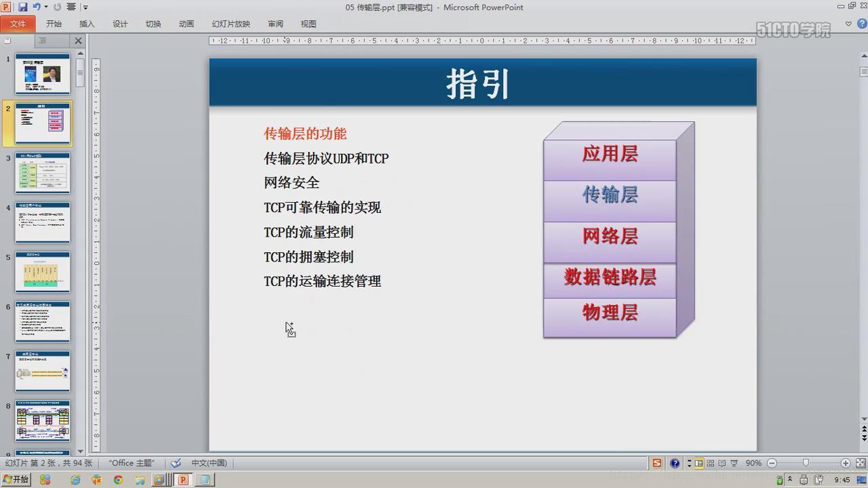Click the PowerPoint application icon in the title bar
This screenshot has height=488, width=868.
tap(6, 7)
